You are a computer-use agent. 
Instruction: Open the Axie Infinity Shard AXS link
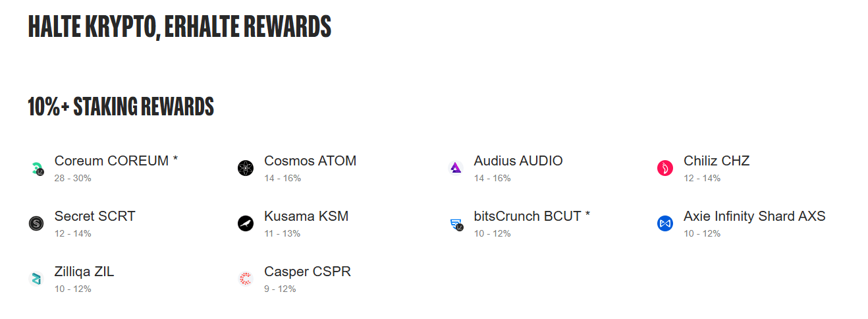[x=754, y=216]
